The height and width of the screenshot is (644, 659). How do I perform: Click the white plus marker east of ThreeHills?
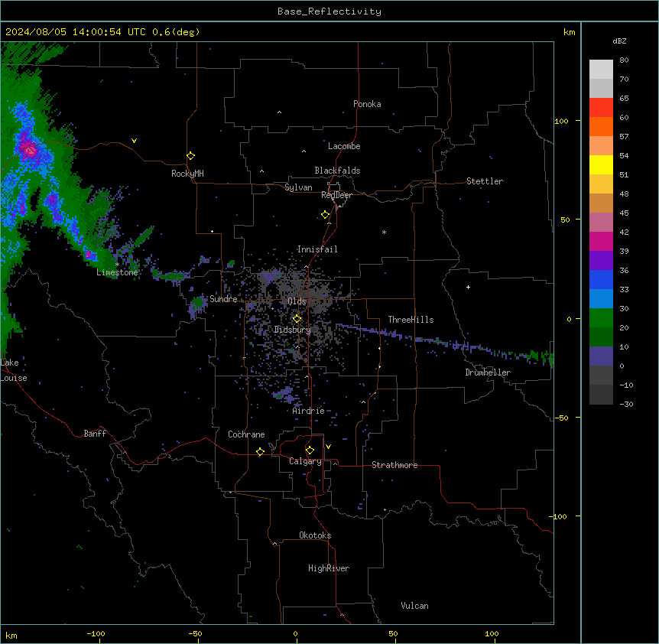pos(468,287)
